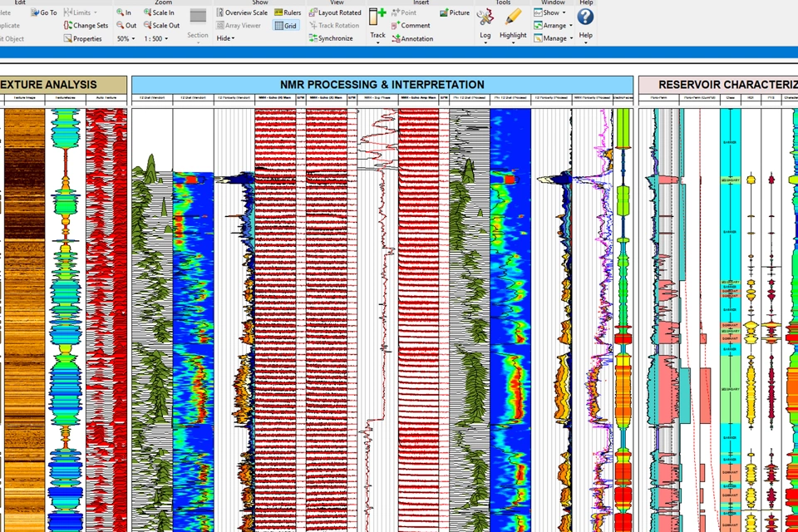798x532 pixels.
Task: Click the Section tool icon
Action: click(x=198, y=17)
